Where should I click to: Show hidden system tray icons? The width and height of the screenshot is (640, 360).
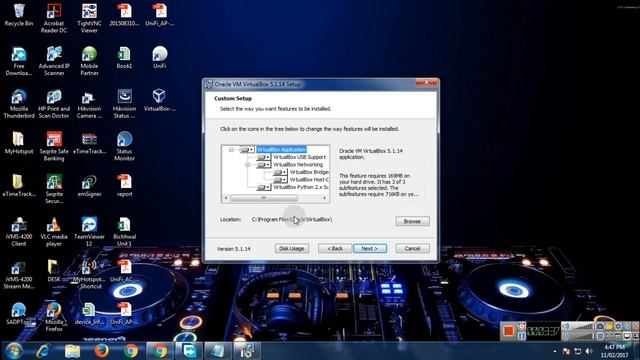click(555, 351)
